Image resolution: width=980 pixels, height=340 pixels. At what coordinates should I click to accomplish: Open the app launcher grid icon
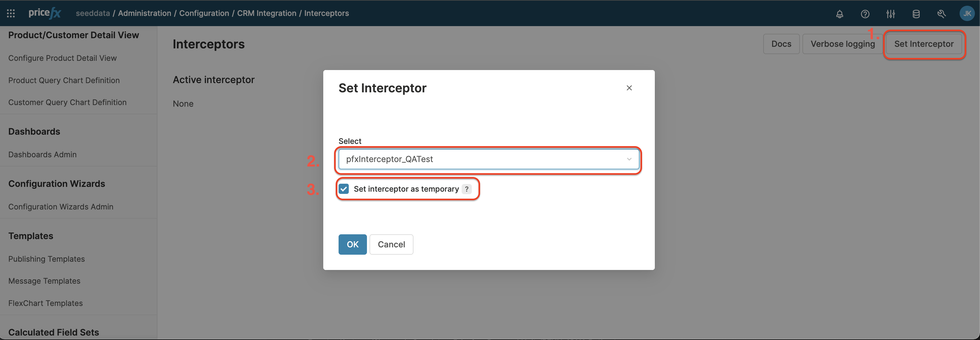point(11,14)
